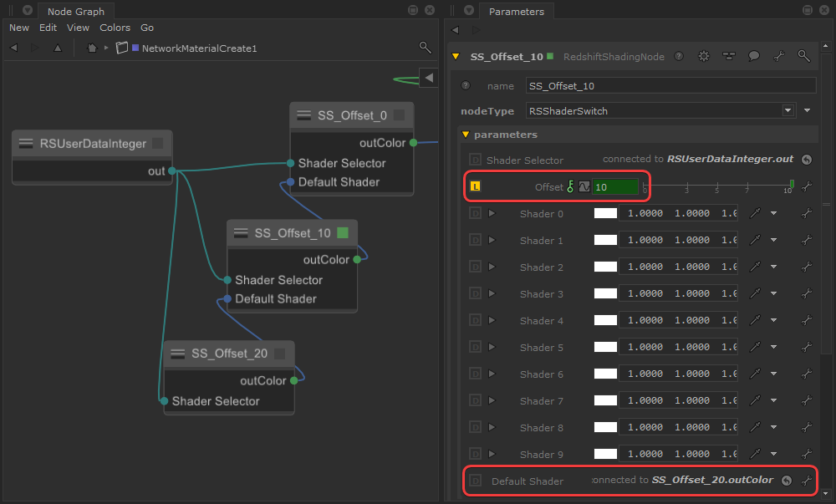Open the Shader 1 wrench menu
Viewport: 836px width, 504px height.
click(x=807, y=240)
